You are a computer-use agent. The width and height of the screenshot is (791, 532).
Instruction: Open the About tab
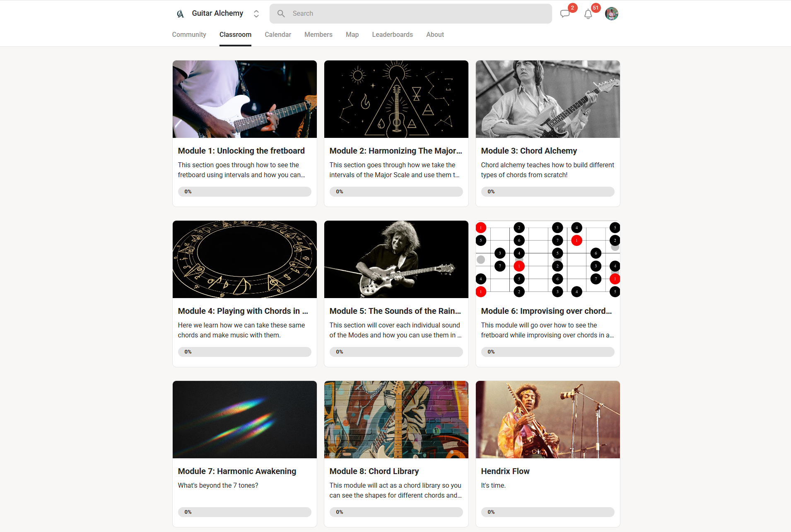click(435, 35)
